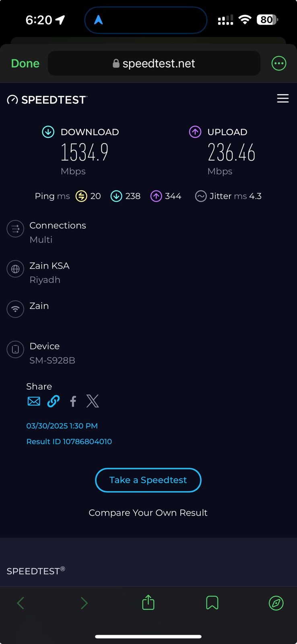This screenshot has width=297, height=644.
Task: Copy result link using chain icon
Action: pyautogui.click(x=54, y=401)
